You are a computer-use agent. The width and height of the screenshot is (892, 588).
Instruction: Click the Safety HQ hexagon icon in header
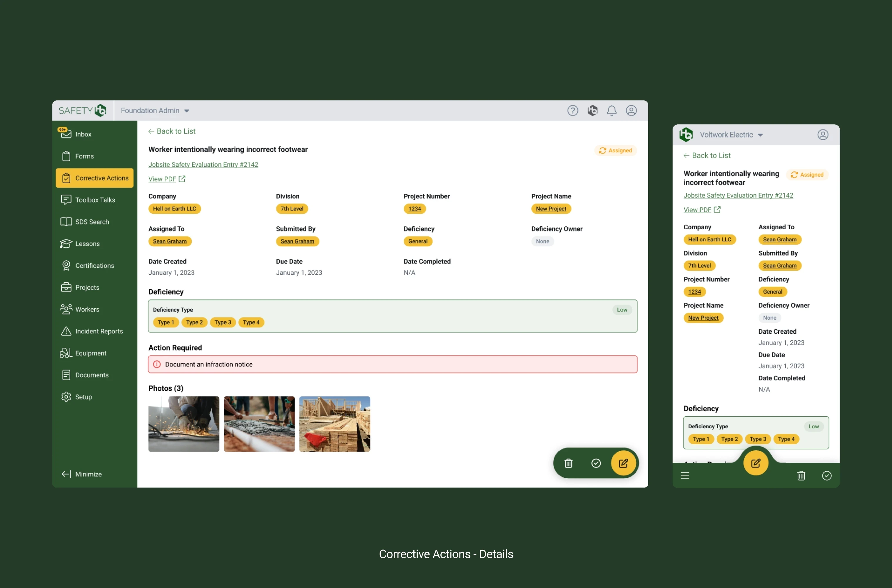pos(592,111)
